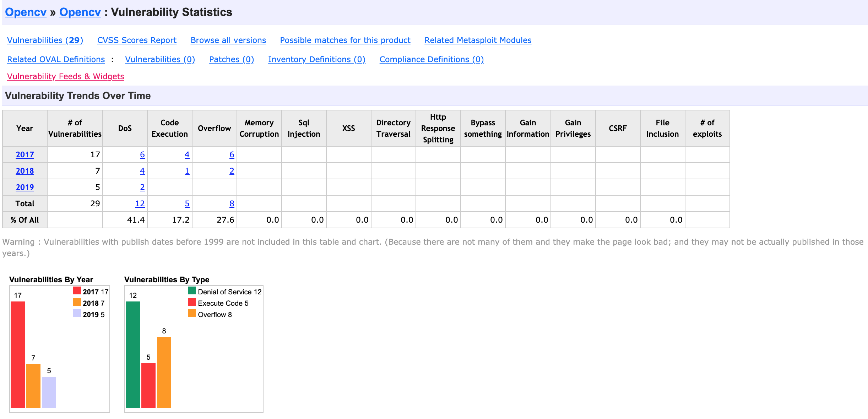Open the Inventory Definitions (0) link
The height and width of the screenshot is (419, 868).
point(316,59)
